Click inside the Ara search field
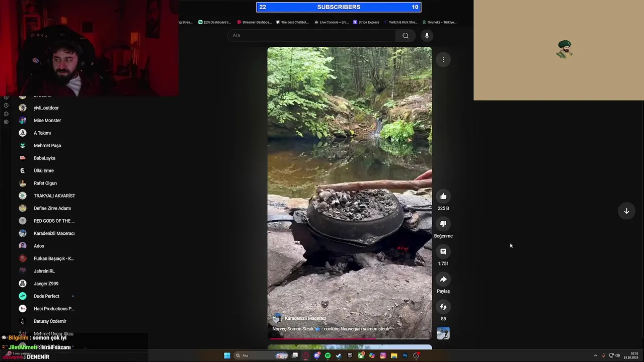Screen dimensions: 644x362 point(311,36)
